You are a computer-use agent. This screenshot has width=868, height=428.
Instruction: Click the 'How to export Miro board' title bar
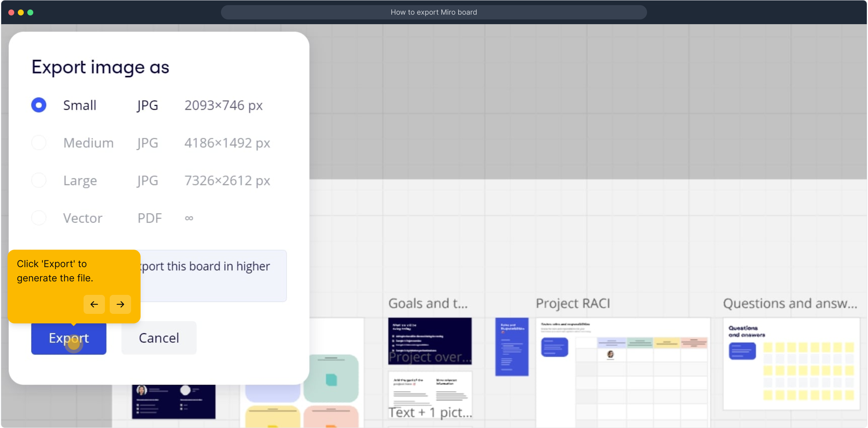[434, 12]
